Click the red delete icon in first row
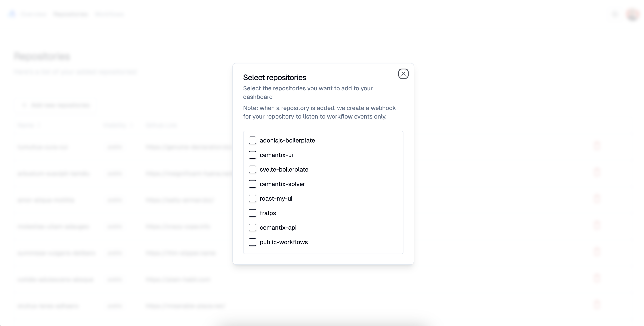 (597, 146)
